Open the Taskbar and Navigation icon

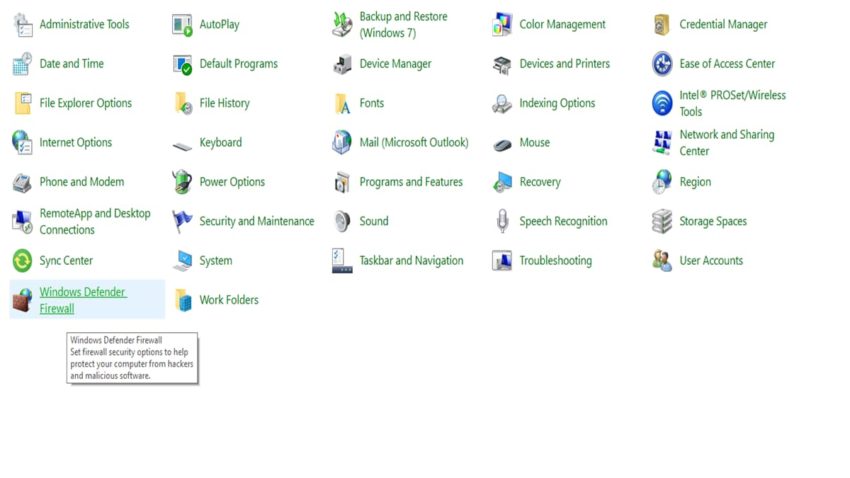[x=342, y=261]
